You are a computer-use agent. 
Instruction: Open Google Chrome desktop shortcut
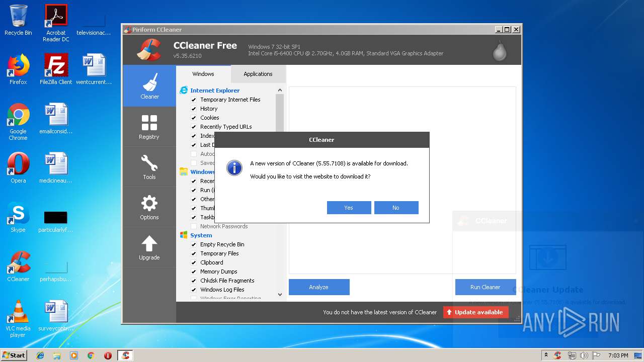(x=18, y=122)
